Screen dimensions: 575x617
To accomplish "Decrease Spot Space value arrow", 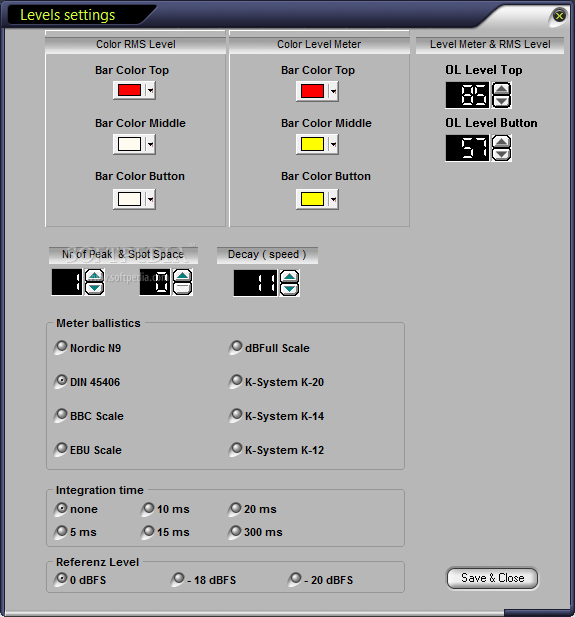I will 183,288.
